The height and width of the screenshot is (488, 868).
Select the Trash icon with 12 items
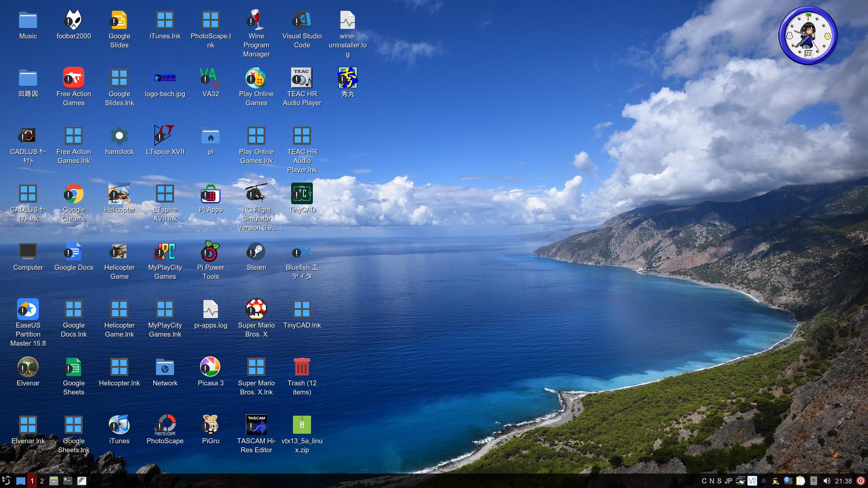302,367
